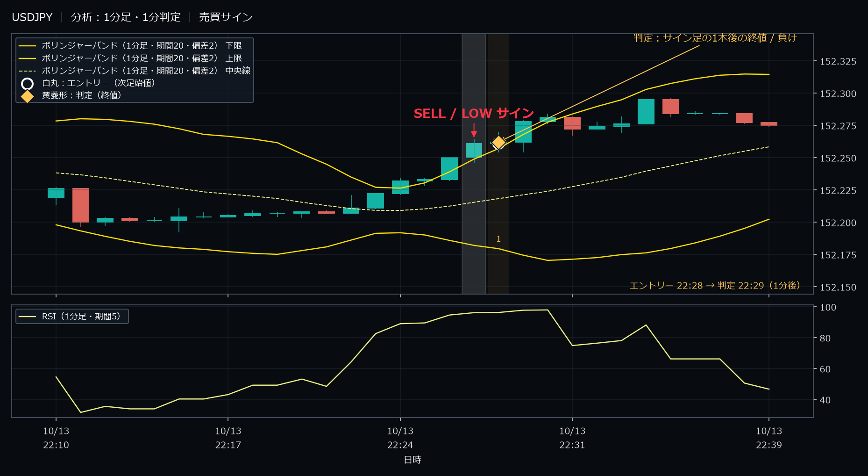
Task: Click price axis label 152.275
Action: click(838, 126)
